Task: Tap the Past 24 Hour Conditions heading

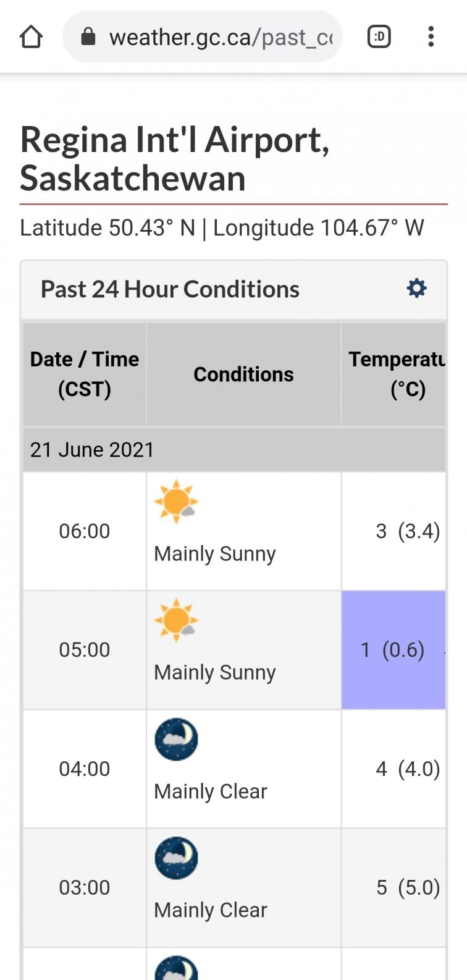Action: [x=170, y=289]
